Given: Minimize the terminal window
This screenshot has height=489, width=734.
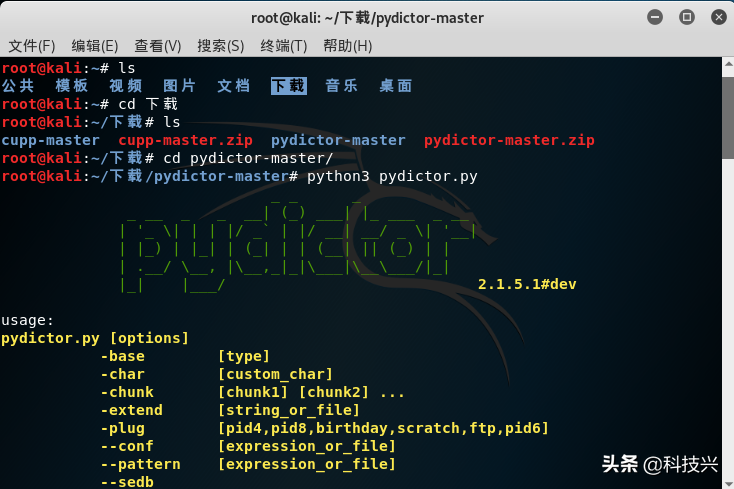Looking at the screenshot, I should coord(655,17).
